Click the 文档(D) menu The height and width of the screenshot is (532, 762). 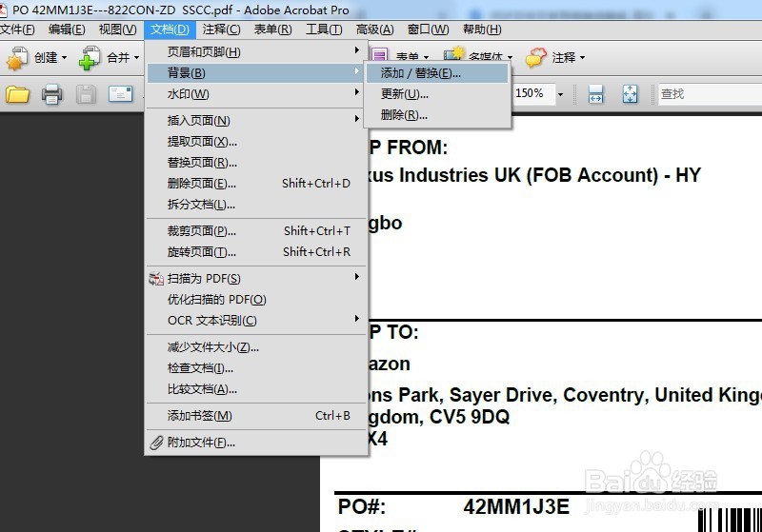[170, 30]
